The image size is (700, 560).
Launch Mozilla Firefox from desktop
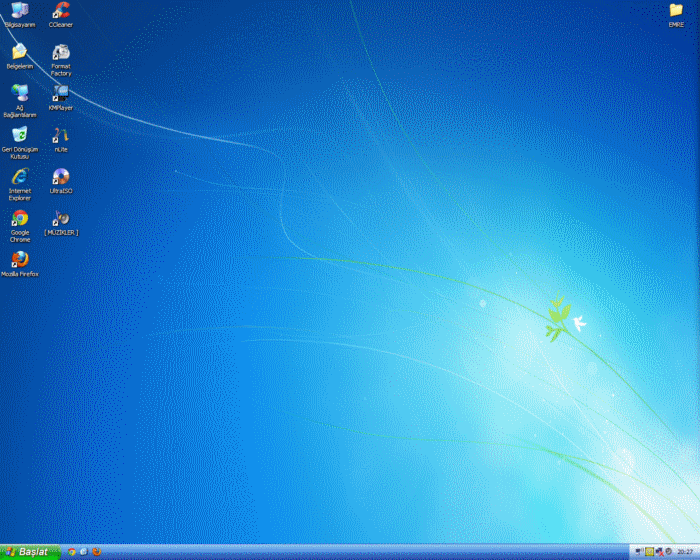(x=19, y=260)
